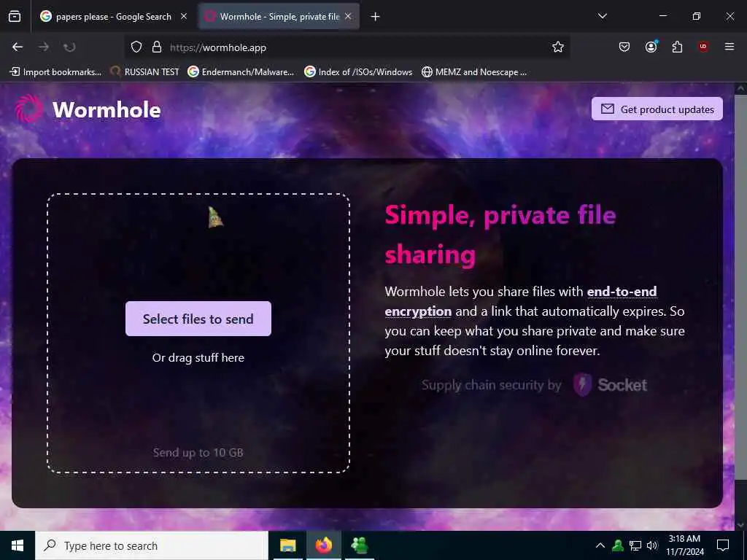Expand the list all tabs chevron

tap(602, 16)
